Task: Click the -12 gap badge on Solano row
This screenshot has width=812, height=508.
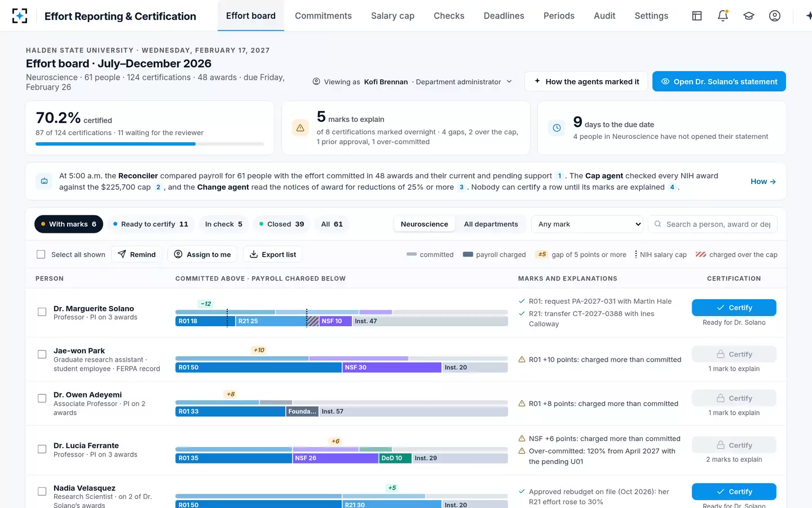Action: click(206, 304)
